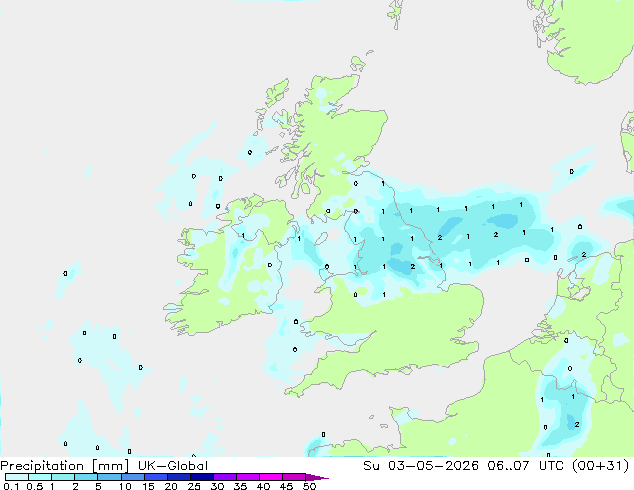Click the '0.5' legend scale label
The image size is (634, 490).
(x=35, y=486)
